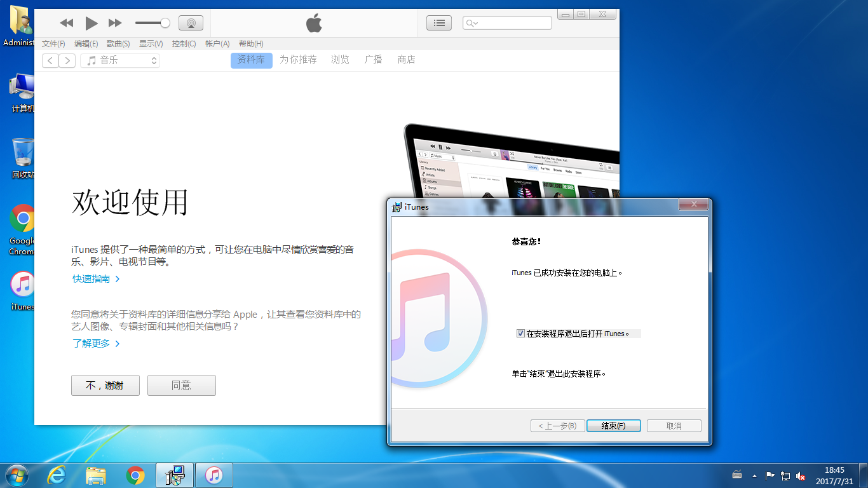Open the 帐户(A) menu
Screen dimensions: 868x488
point(217,44)
